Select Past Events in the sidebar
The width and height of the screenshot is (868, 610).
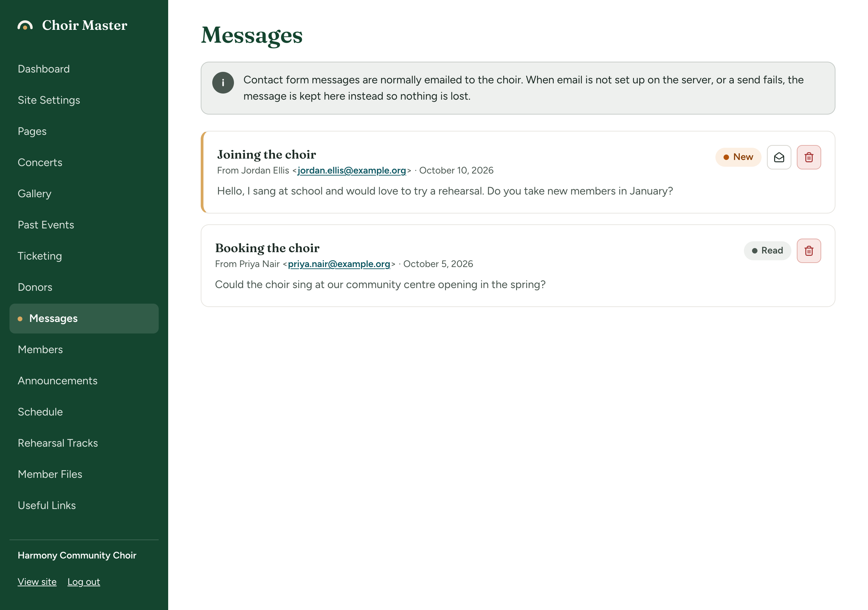pos(84,225)
